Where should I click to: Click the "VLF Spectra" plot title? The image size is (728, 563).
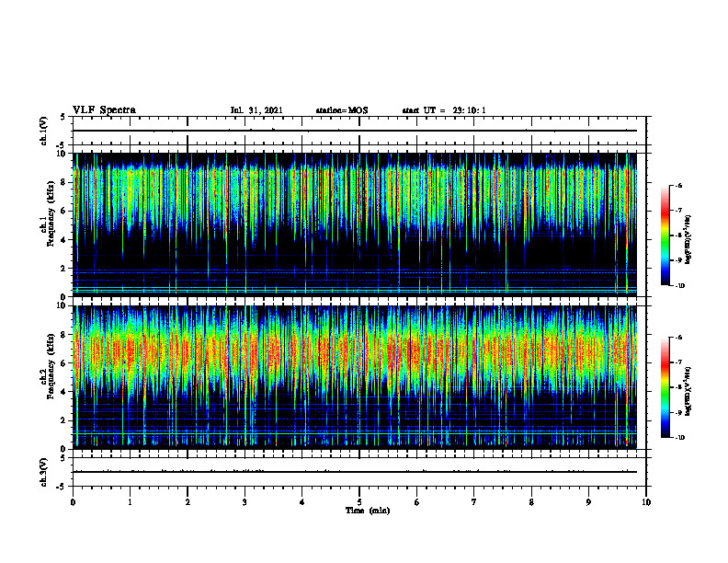(104, 110)
